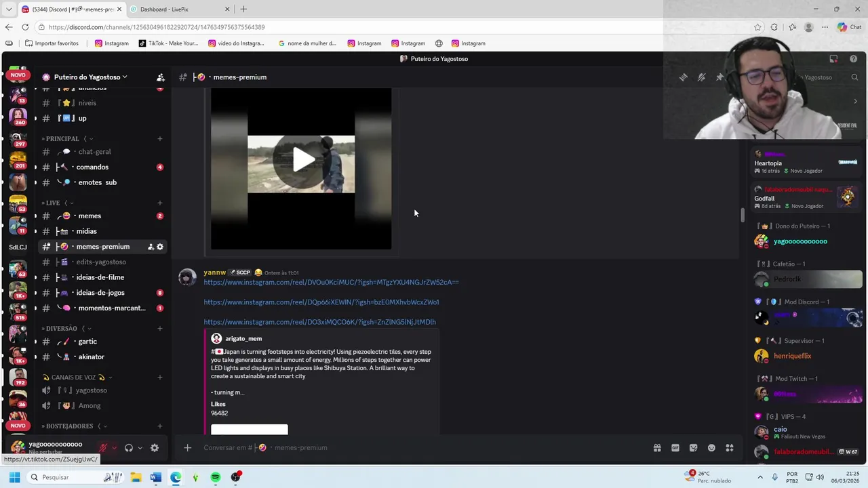
Task: Open arigato_mem embed author link
Action: point(243,338)
